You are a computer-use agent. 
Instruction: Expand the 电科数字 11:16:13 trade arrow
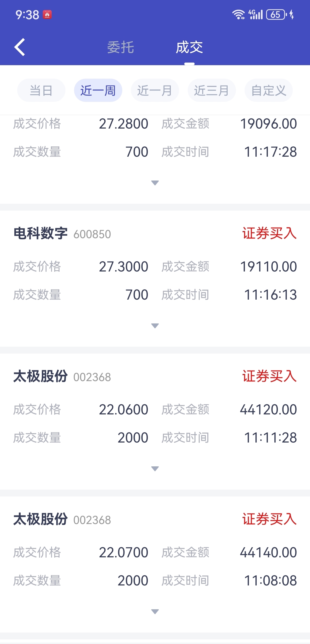tap(155, 326)
